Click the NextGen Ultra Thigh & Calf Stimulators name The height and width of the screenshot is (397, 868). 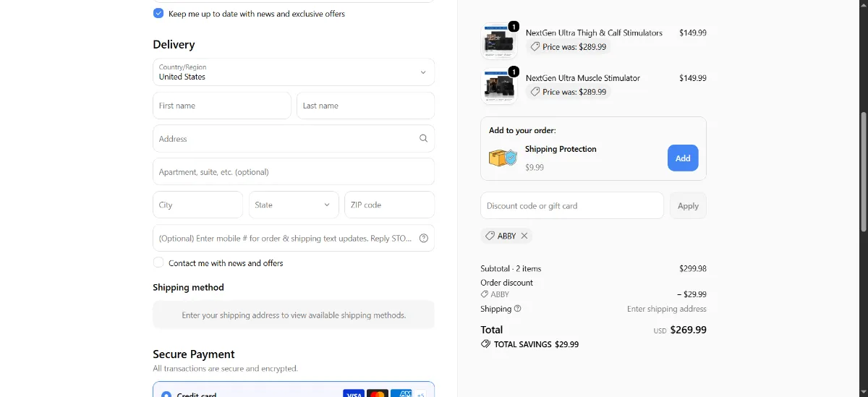(x=594, y=33)
